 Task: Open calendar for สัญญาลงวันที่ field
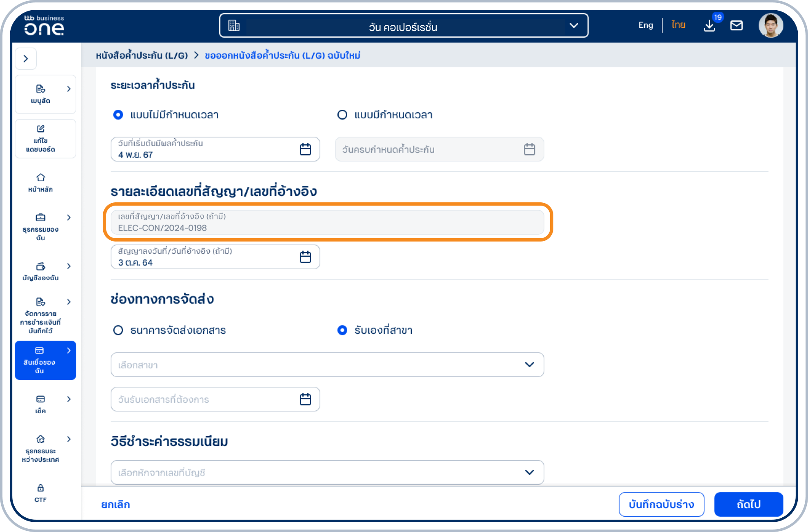(305, 257)
